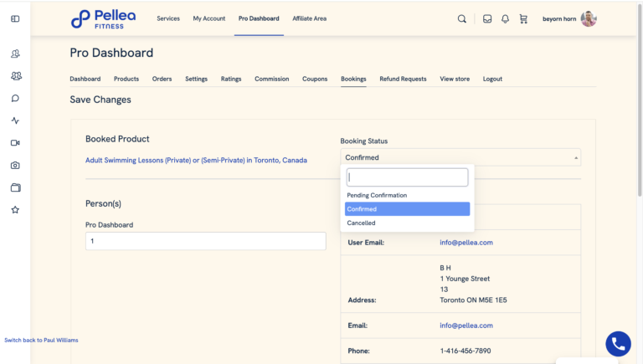Switch to the Commission tab

pos(272,79)
